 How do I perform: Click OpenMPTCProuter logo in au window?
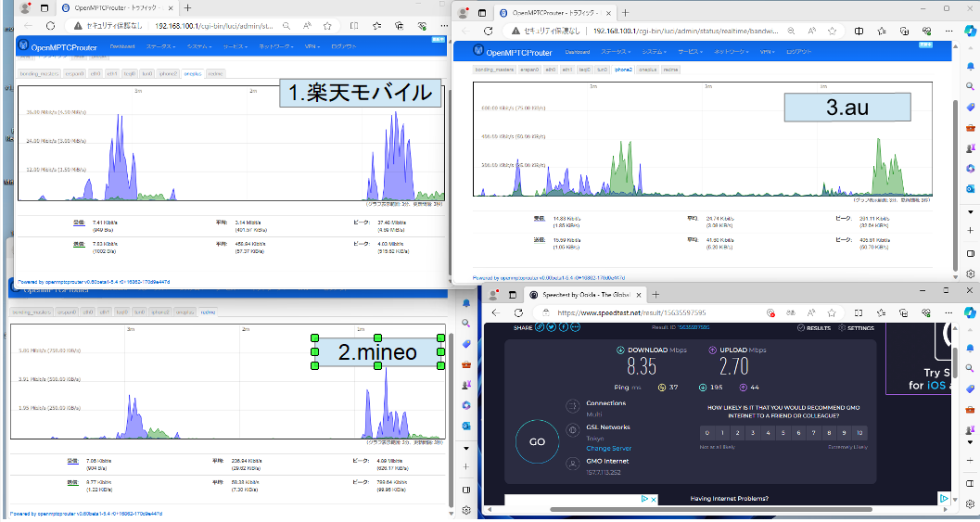pos(513,52)
